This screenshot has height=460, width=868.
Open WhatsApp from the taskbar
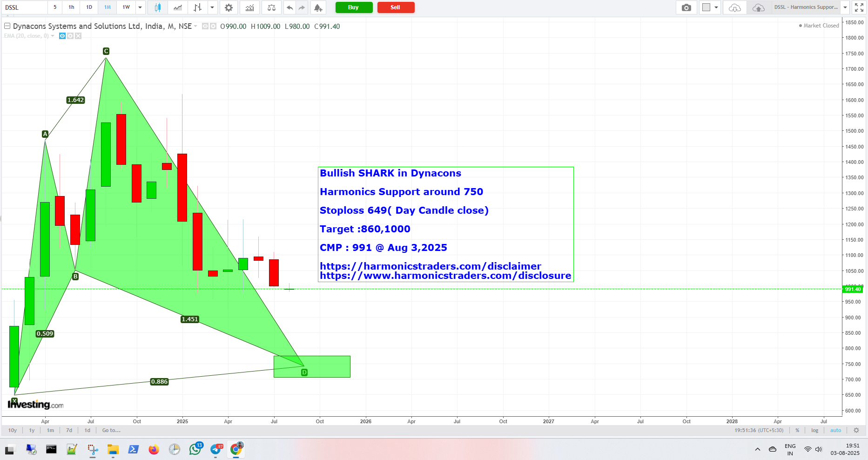point(195,449)
